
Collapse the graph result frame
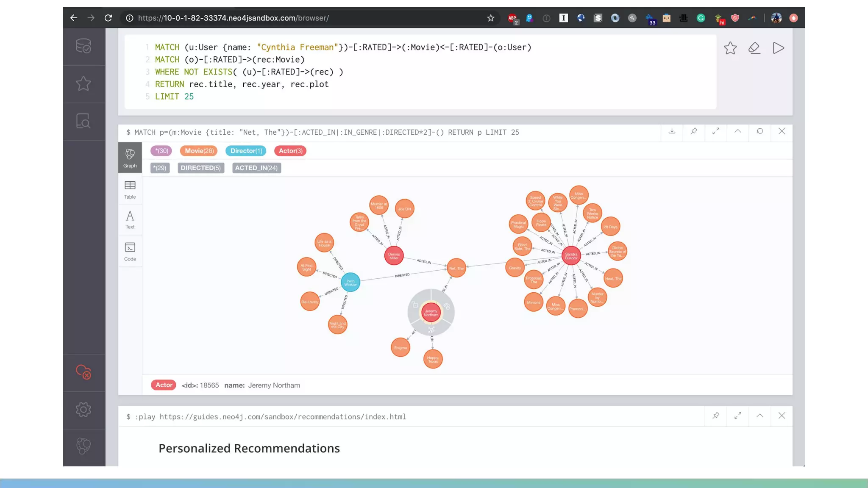tap(738, 131)
